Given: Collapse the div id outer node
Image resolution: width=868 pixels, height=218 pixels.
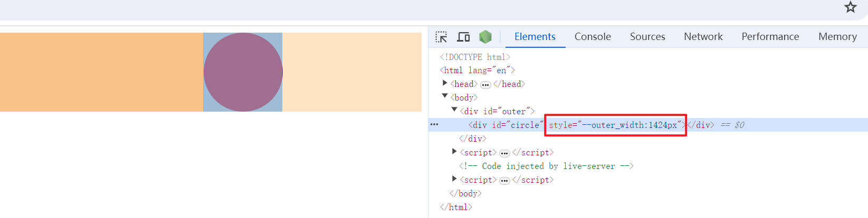Looking at the screenshot, I should [454, 110].
